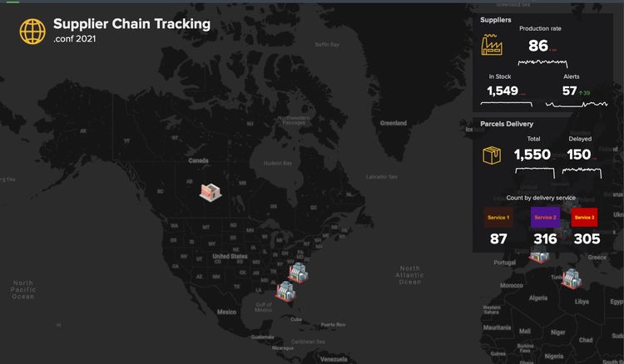
Task: Click the Alerts value 57
Action: click(x=569, y=91)
